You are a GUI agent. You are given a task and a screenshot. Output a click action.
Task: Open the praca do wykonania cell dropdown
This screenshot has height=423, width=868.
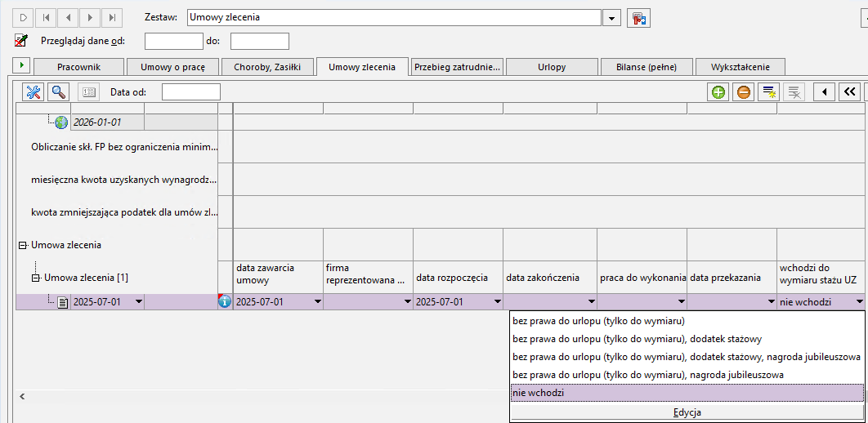[681, 302]
